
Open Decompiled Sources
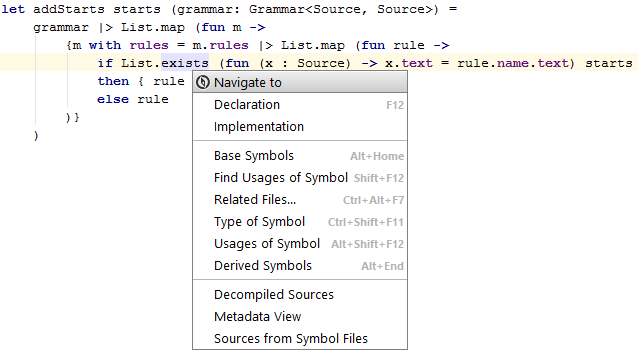point(300,294)
